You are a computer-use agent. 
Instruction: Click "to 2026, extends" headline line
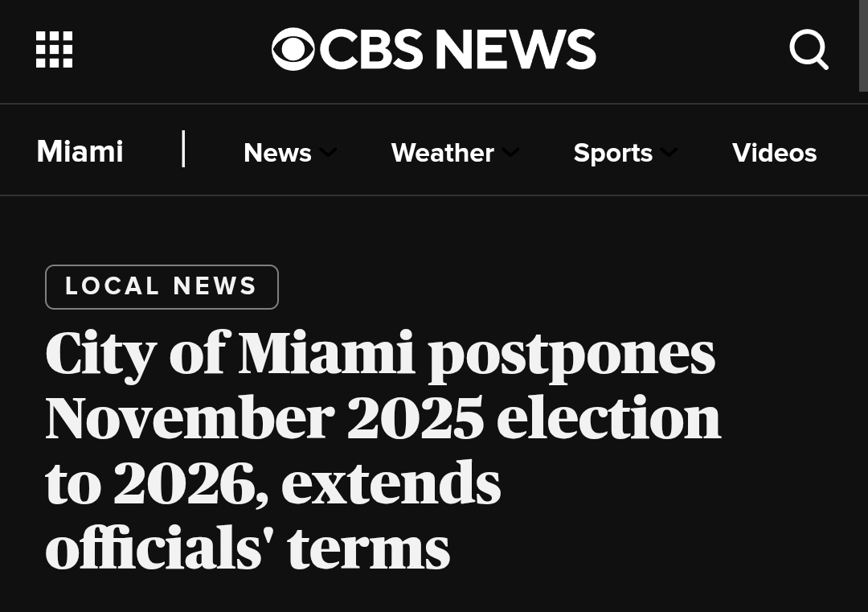tap(272, 484)
